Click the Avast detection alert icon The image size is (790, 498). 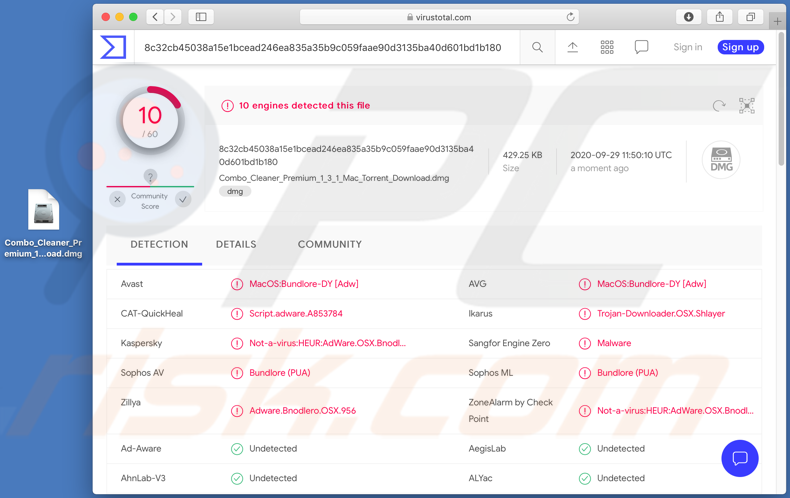pos(237,284)
